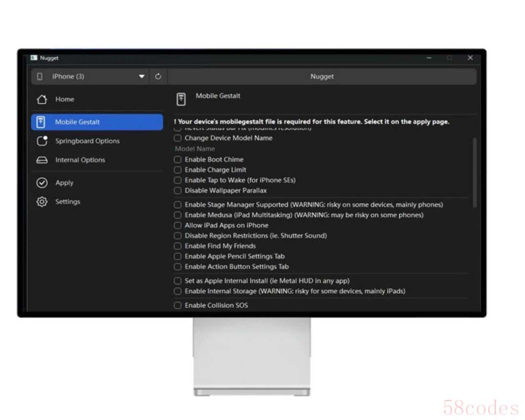Toggle Enable Find My Friends
Screen dimensions: 525x420
point(178,246)
